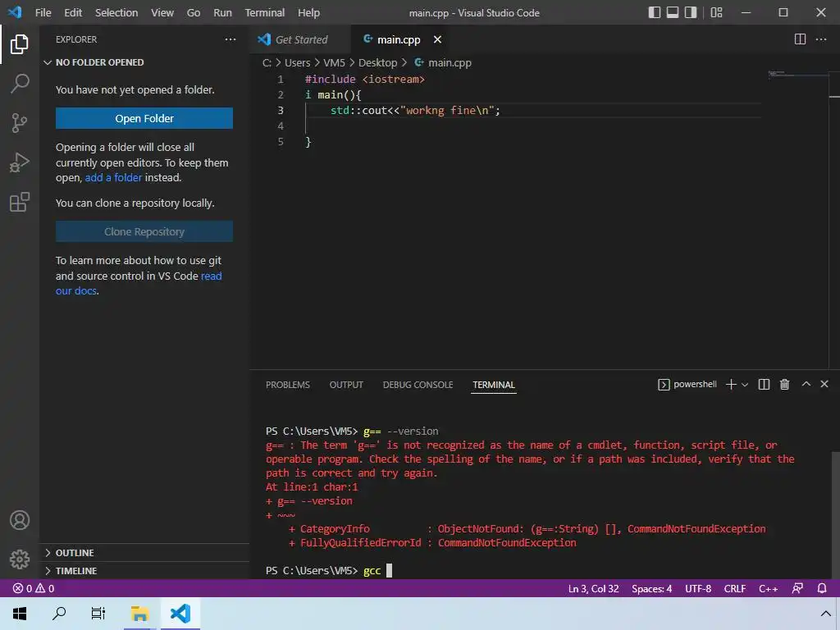
Task: Open the Extensions view
Action: (x=20, y=202)
